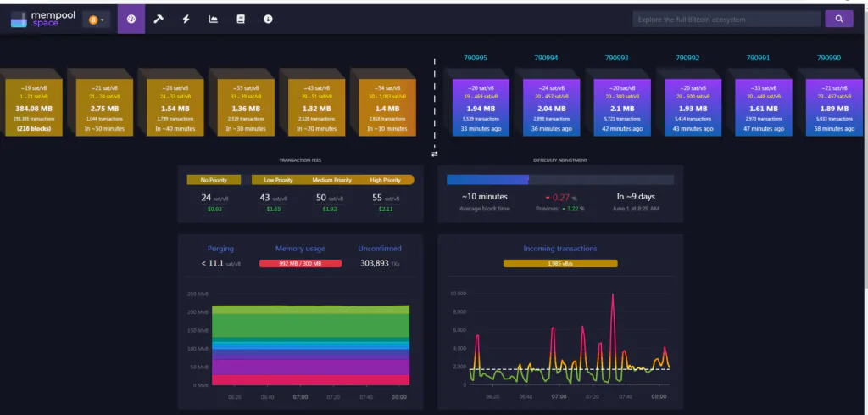The image size is (868, 415).
Task: Click the yellow 1,985 vB/s rate bar
Action: pos(560,264)
